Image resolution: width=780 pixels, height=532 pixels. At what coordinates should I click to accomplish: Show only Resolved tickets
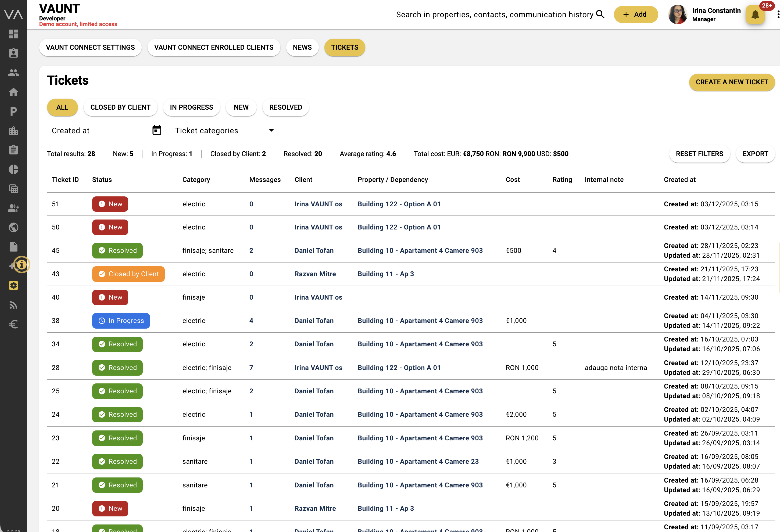point(285,107)
